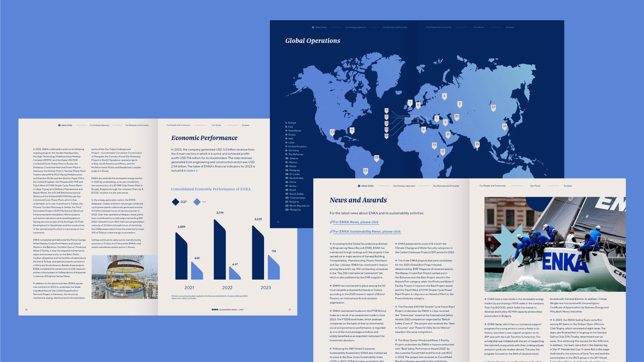Image resolution: width=644 pixels, height=362 pixels.
Task: Open 'For ENKA News, please click' link
Action: tap(356, 222)
